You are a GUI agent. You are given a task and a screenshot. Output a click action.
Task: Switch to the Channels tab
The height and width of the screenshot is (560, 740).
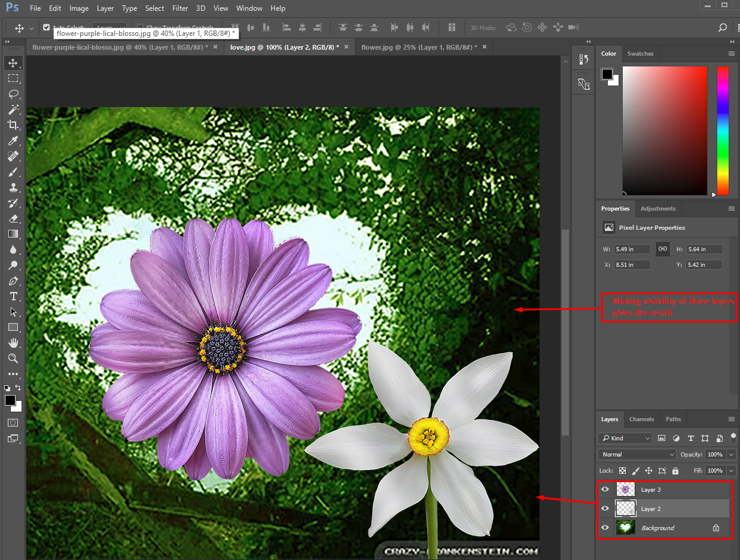pyautogui.click(x=641, y=419)
